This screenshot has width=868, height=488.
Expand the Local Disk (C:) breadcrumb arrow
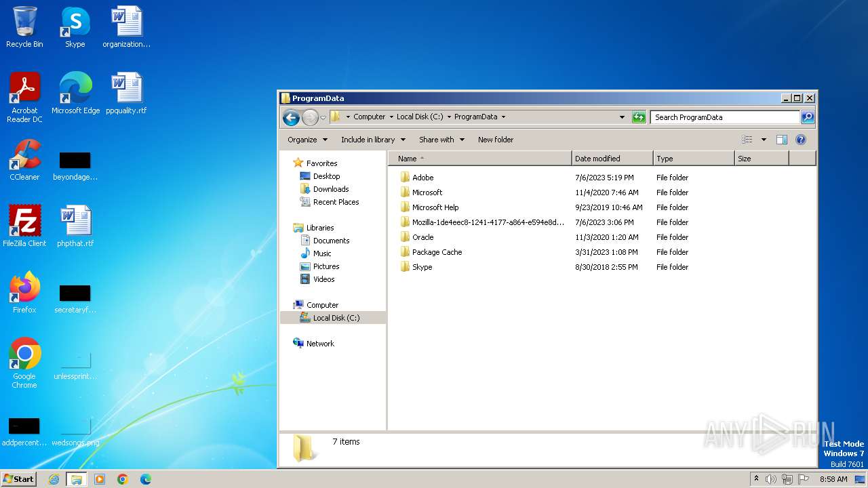pos(449,117)
